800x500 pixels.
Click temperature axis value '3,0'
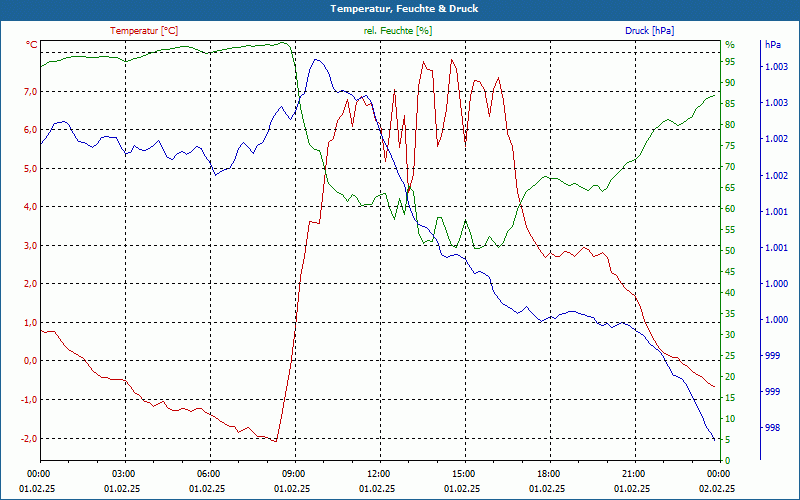pyautogui.click(x=29, y=245)
